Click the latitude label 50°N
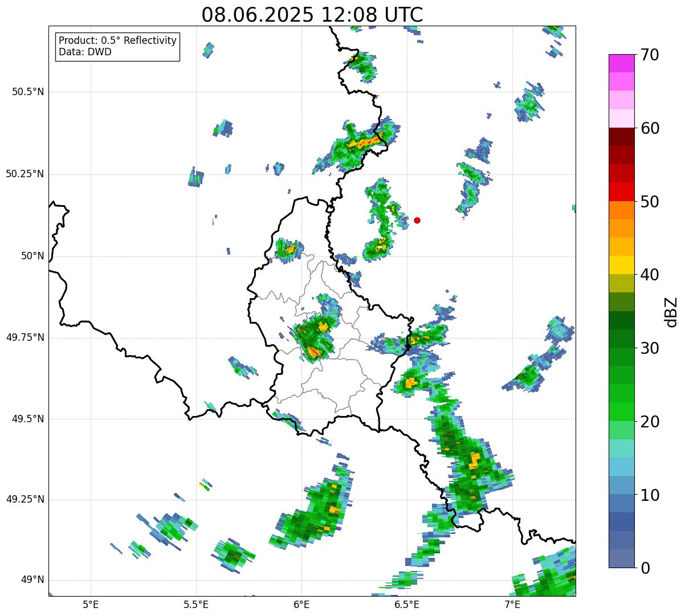Image resolution: width=685 pixels, height=616 pixels. coord(32,256)
